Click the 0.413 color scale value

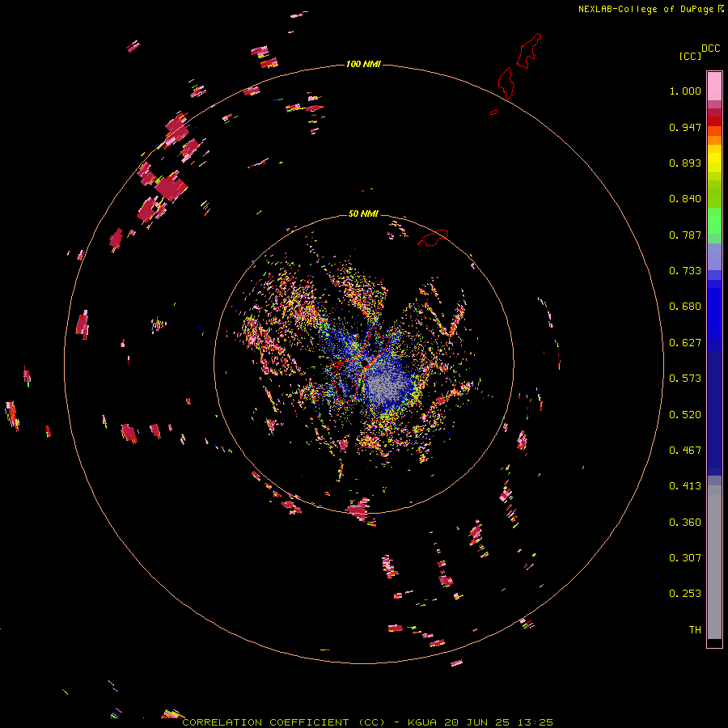pos(685,486)
